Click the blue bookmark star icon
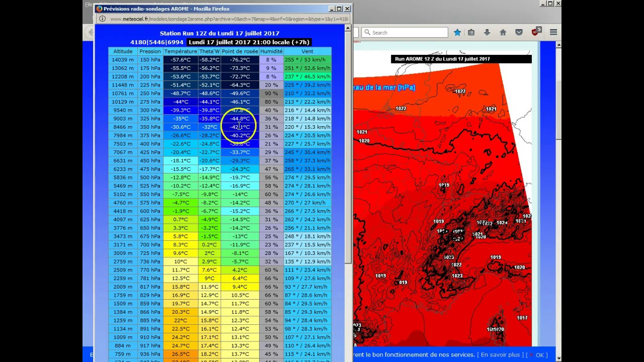644x362 pixels. pyautogui.click(x=457, y=32)
